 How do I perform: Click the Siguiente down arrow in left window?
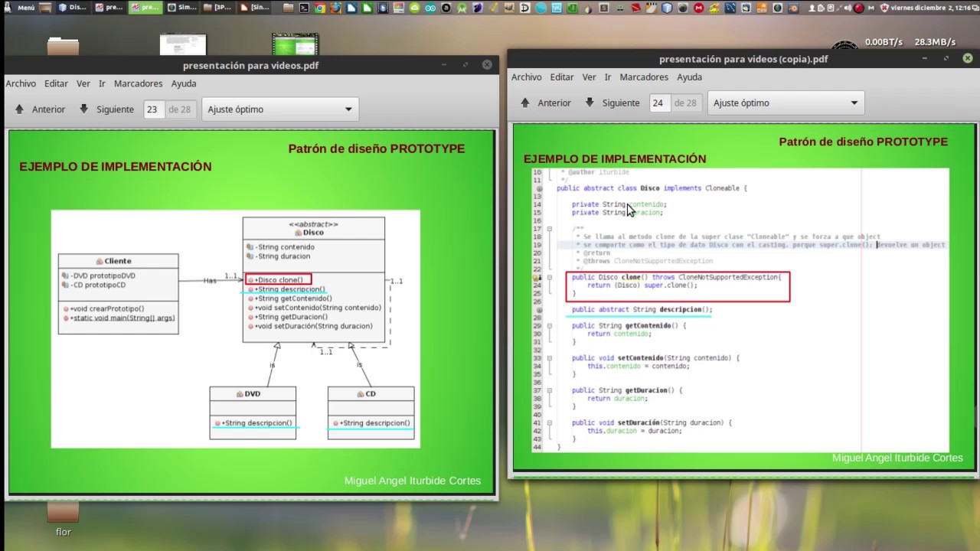coord(83,109)
